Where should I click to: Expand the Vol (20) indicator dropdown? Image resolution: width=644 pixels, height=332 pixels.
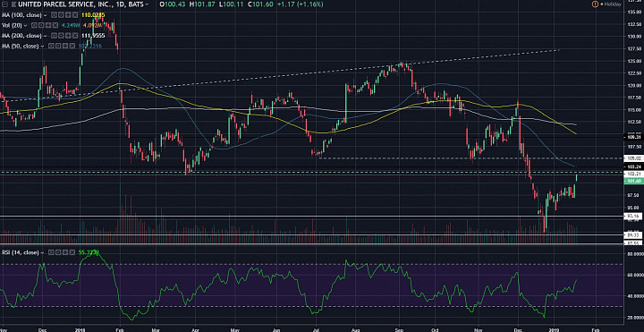coord(25,25)
